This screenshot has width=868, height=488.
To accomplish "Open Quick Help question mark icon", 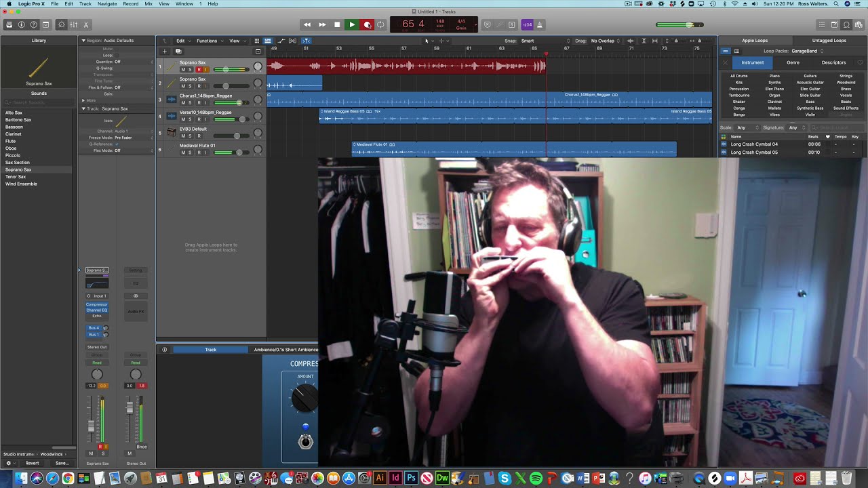I will 33,24.
